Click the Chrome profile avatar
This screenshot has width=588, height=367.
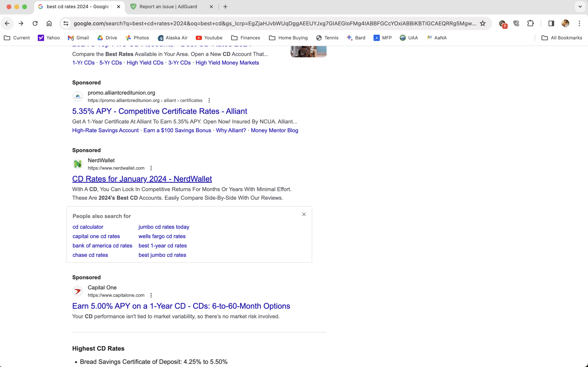tap(565, 24)
